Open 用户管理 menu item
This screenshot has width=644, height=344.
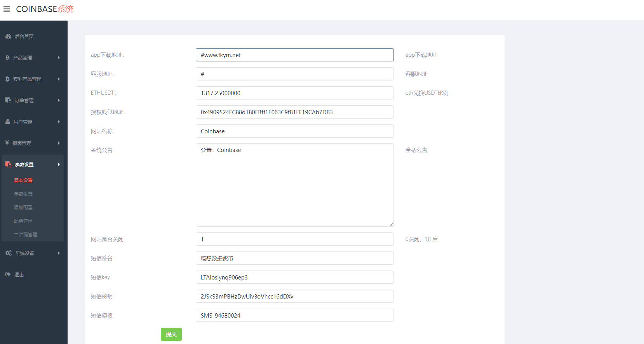23,122
